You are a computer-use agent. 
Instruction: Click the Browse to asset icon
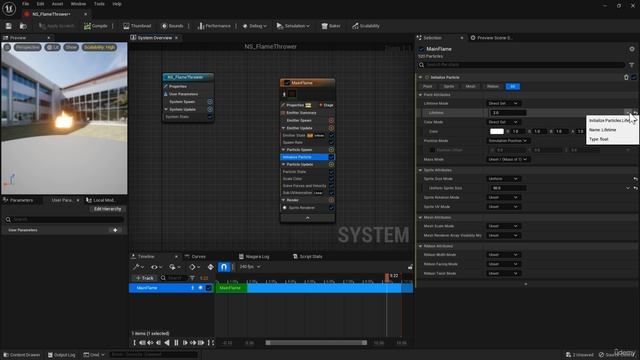coord(23,26)
